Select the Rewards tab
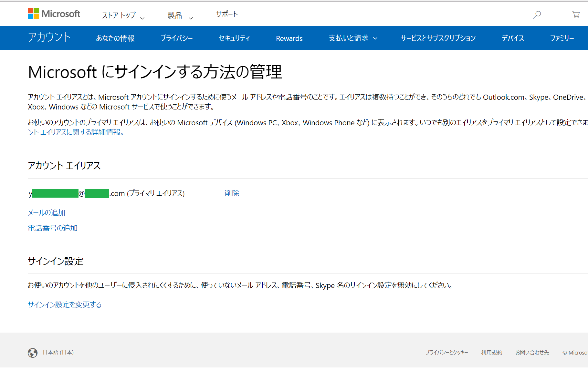Screen dimensions: 588x392 289,38
